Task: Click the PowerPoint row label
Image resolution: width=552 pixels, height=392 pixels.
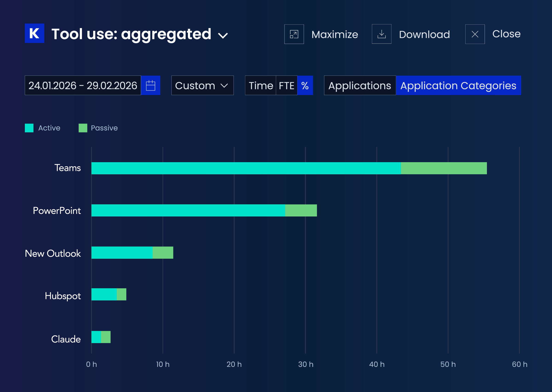Action: (57, 211)
